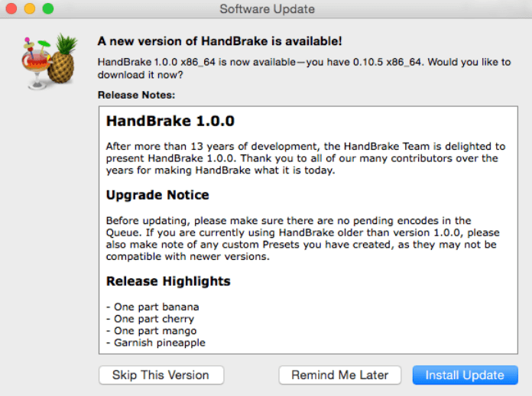Select the 'One part banana' line

[153, 307]
